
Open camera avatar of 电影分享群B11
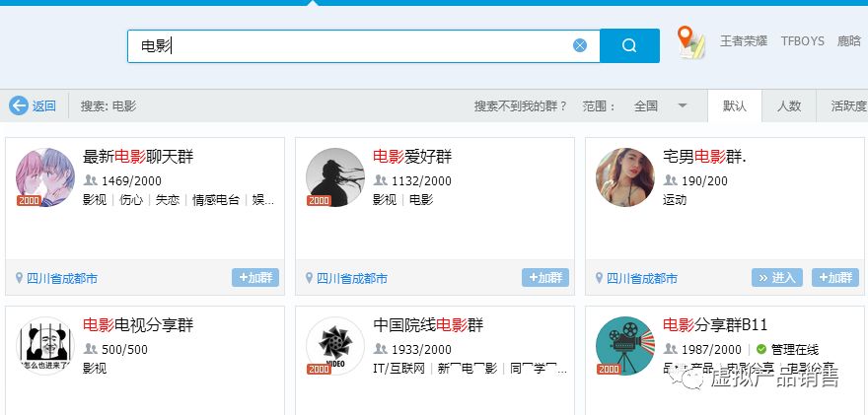click(x=625, y=346)
